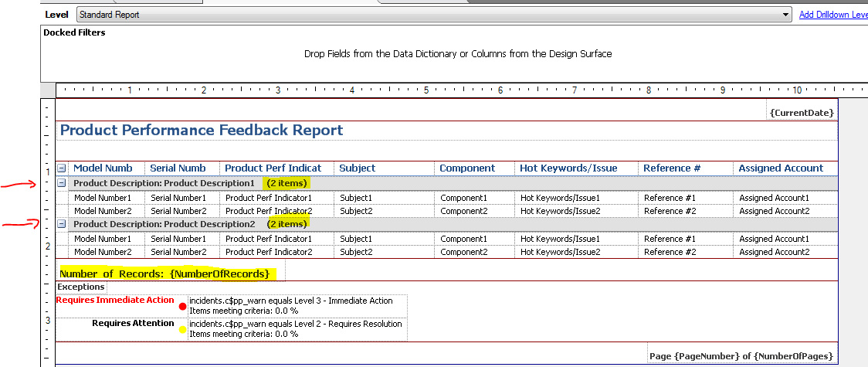
Task: Select the Level 3 - Immediate Action criteria text
Action: coord(291,301)
